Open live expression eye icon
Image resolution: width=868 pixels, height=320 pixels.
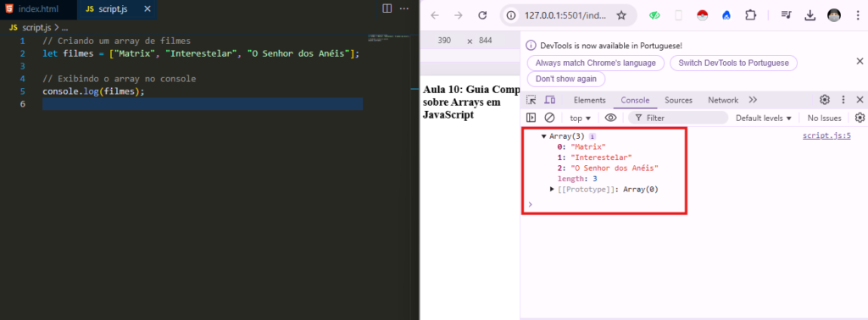pos(610,118)
